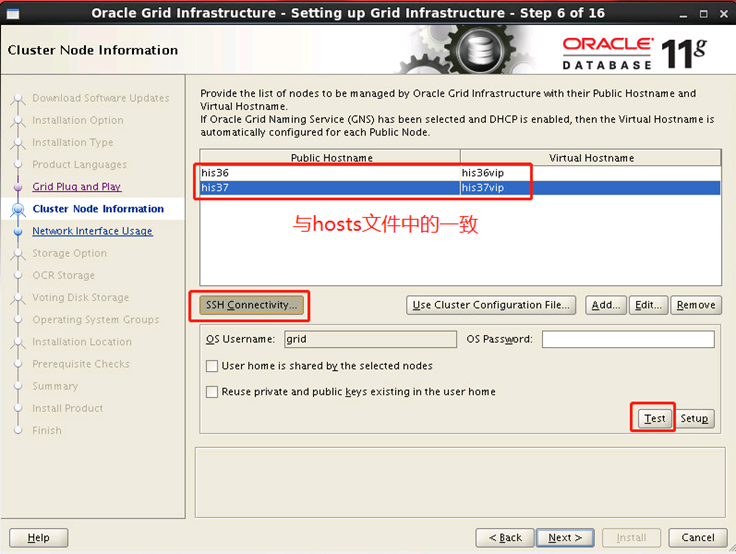Jump to Network Interface Usage step

click(92, 231)
